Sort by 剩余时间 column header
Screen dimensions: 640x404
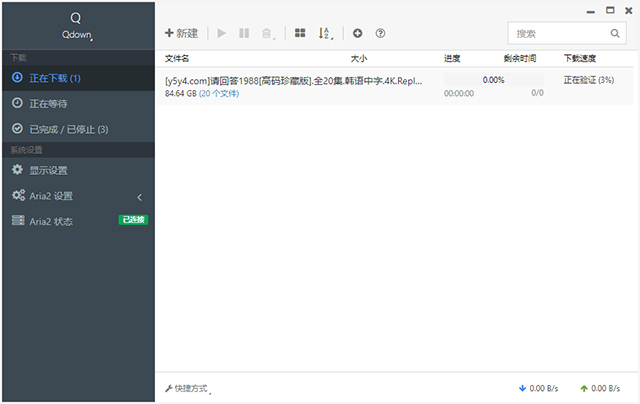[520, 59]
